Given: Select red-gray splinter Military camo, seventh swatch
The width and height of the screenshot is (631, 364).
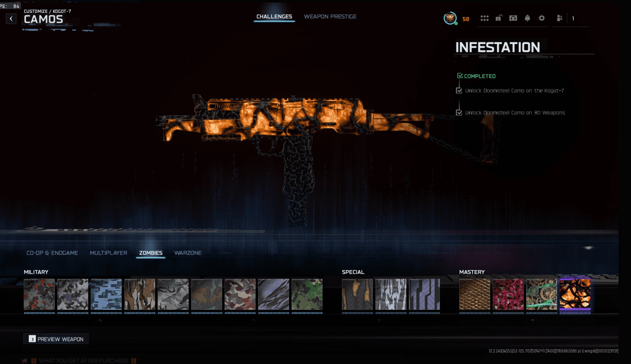Looking at the screenshot, I should pos(240,295).
